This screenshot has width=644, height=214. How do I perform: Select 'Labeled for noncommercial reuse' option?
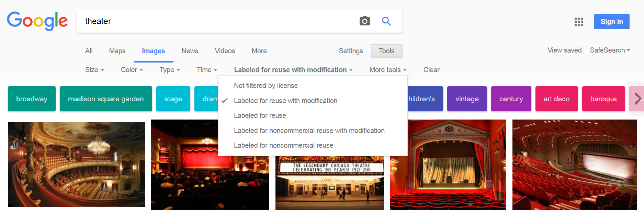[283, 145]
